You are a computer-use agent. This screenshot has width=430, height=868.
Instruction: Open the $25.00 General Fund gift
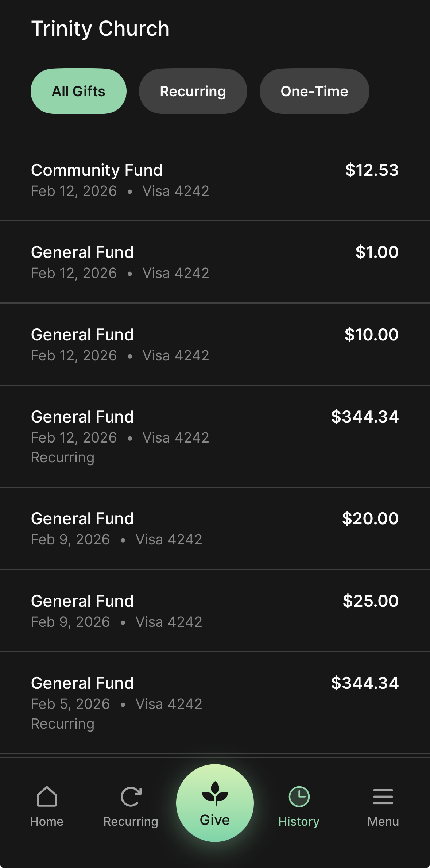215,611
